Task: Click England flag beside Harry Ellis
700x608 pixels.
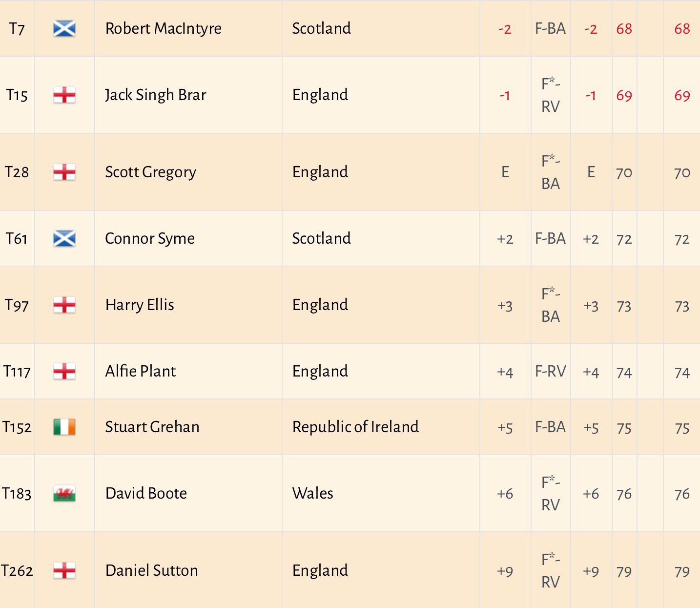Action: 64,306
